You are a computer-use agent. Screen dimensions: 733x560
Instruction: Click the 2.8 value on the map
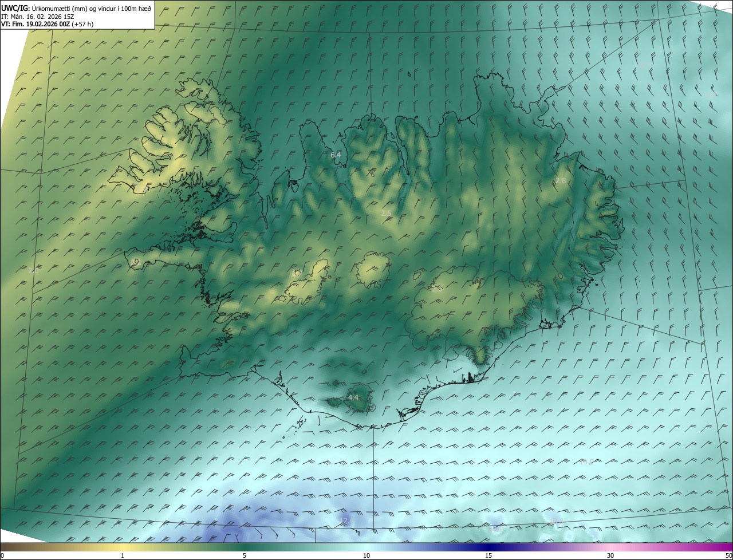click(x=561, y=180)
